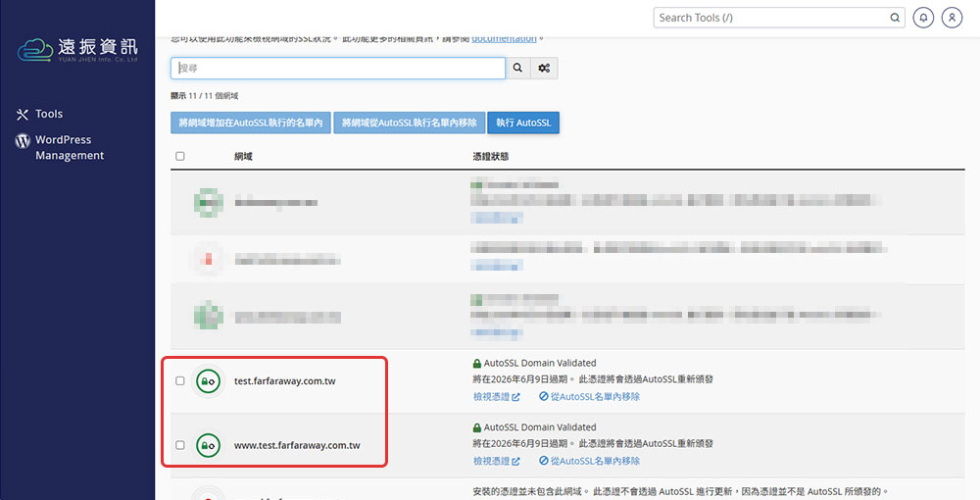980x500 pixels.
Task: Click 將網域從AutoSSL執行名單內移除 button
Action: point(409,123)
